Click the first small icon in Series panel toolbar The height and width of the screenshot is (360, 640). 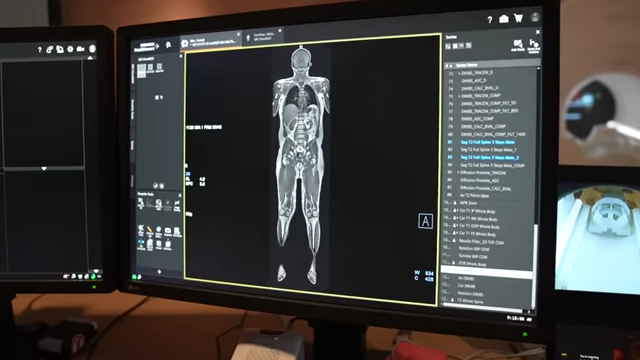448,46
